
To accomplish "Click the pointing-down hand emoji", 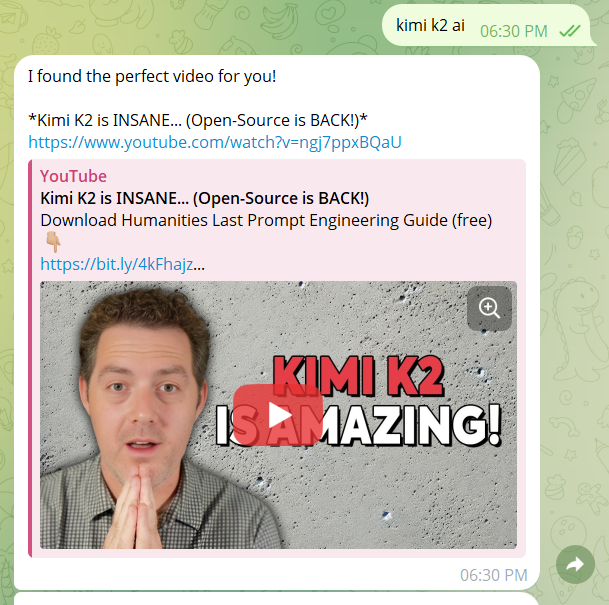I will (52, 242).
